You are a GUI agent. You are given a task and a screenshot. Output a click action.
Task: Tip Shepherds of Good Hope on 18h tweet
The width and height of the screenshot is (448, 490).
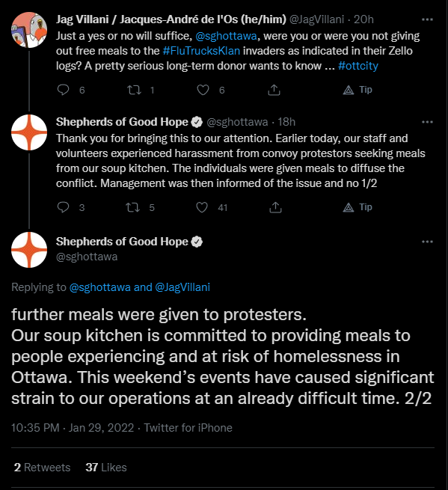point(358,207)
